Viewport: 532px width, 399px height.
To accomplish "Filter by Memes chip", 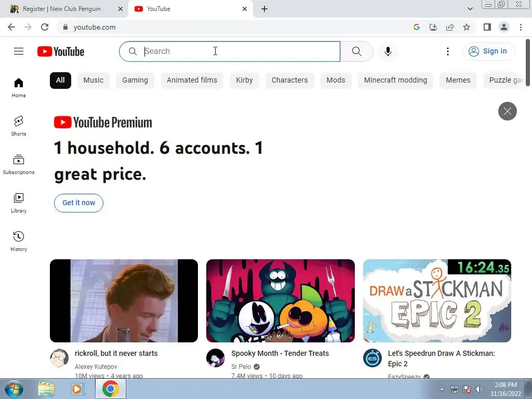I will pos(458,81).
